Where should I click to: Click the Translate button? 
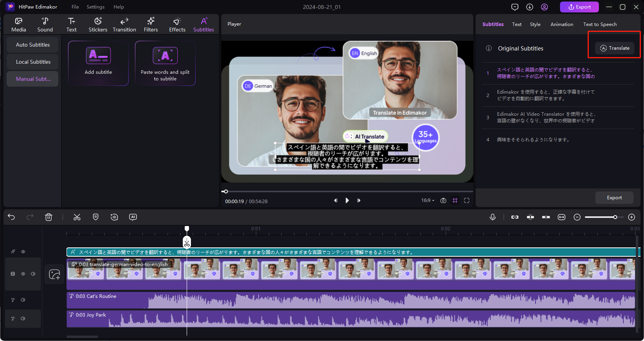pyautogui.click(x=615, y=48)
